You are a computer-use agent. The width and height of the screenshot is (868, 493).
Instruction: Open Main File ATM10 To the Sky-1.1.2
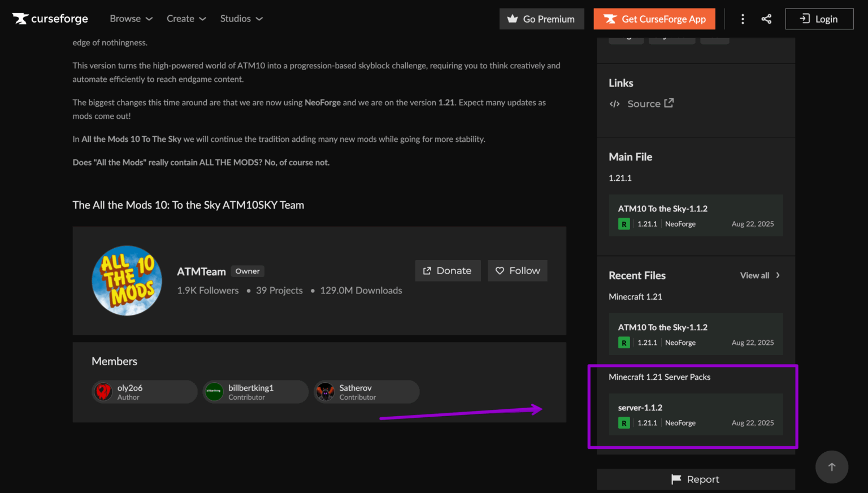[696, 215]
